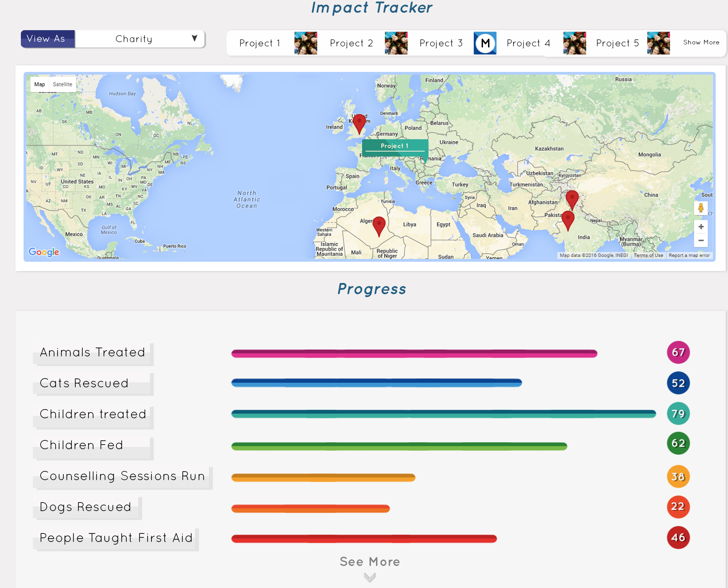Click the teal Children treated progress bar
This screenshot has height=588, width=728.
[444, 414]
